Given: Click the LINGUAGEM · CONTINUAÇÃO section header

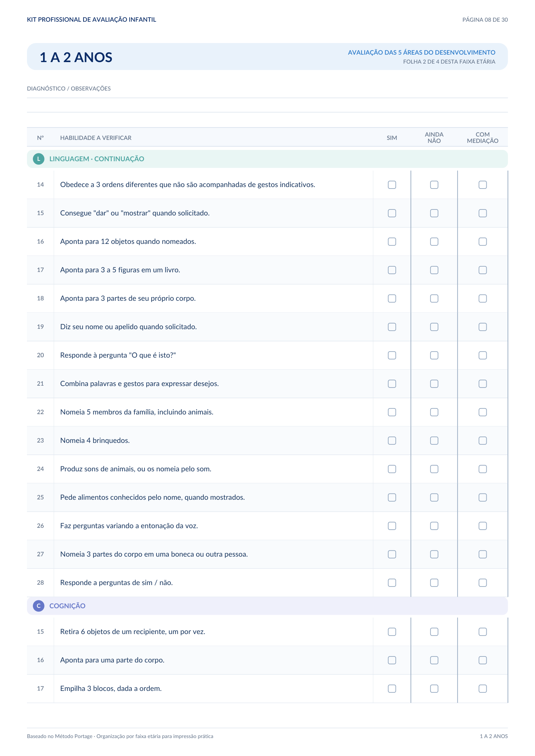Looking at the screenshot, I should [x=267, y=159].
